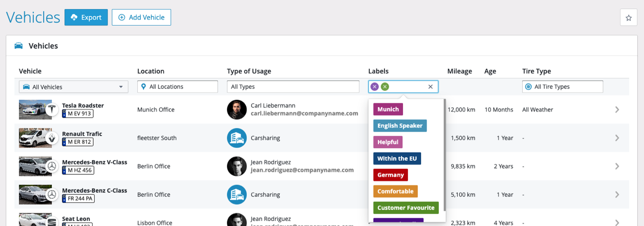Click the star favorite icon

pyautogui.click(x=628, y=18)
